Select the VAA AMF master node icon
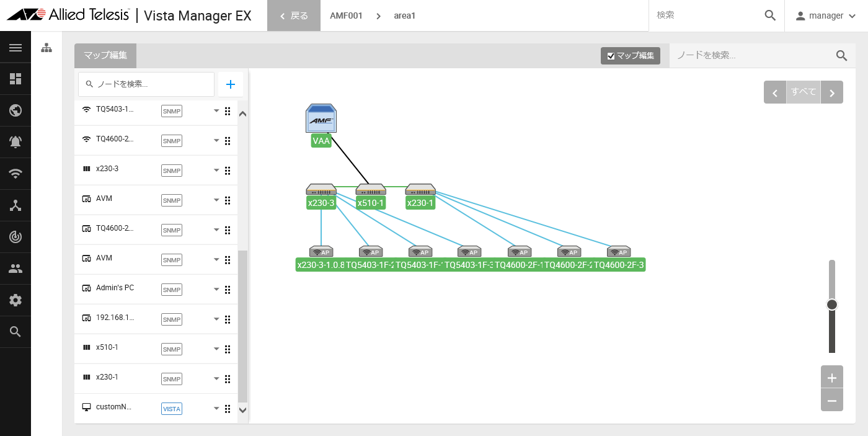868x436 pixels. [321, 118]
